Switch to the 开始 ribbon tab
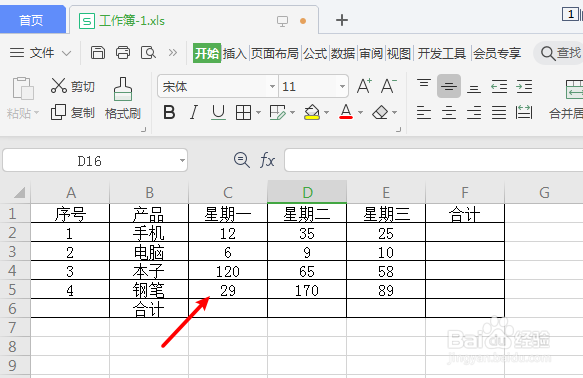Image resolution: width=583 pixels, height=378 pixels. (207, 53)
